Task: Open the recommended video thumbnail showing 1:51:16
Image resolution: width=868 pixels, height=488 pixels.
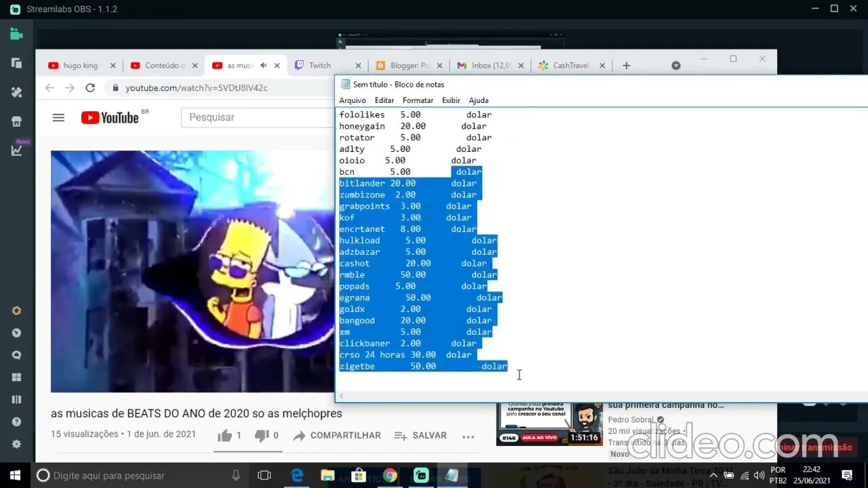Action: pos(549,424)
